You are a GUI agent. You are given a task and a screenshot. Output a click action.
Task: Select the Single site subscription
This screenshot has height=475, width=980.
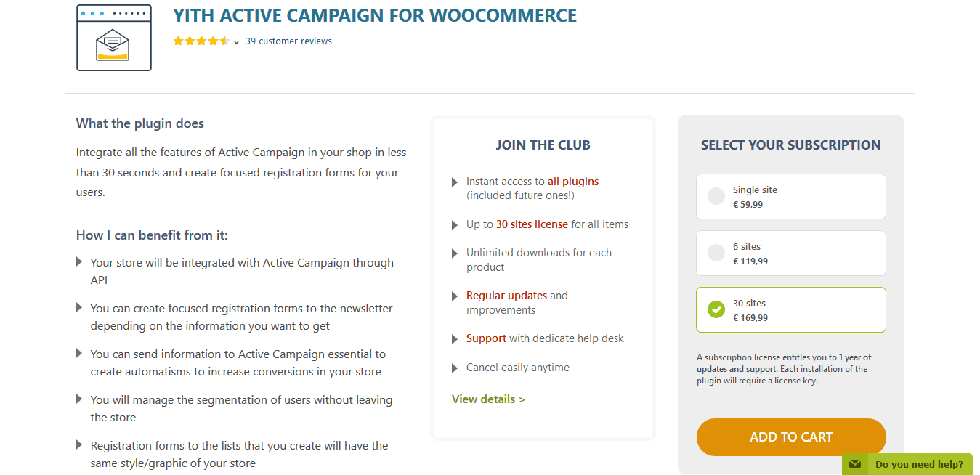[x=791, y=196]
